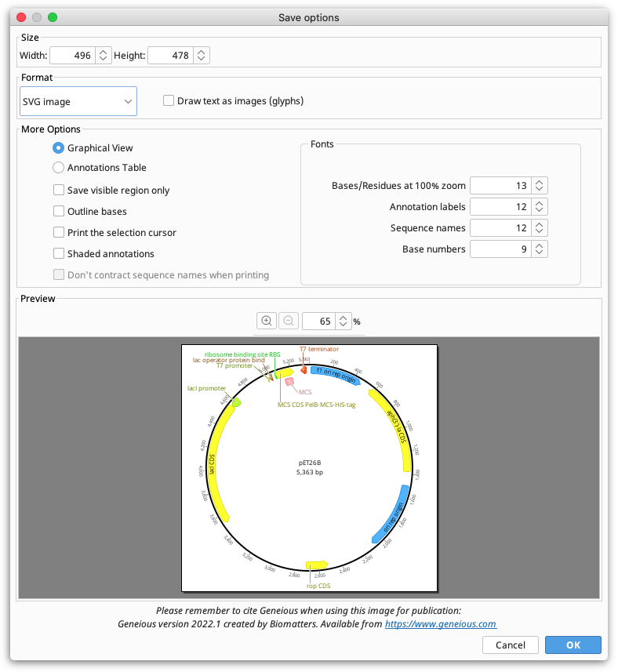The image size is (618, 672).
Task: Select the Annotations Table radio button
Action: [58, 168]
